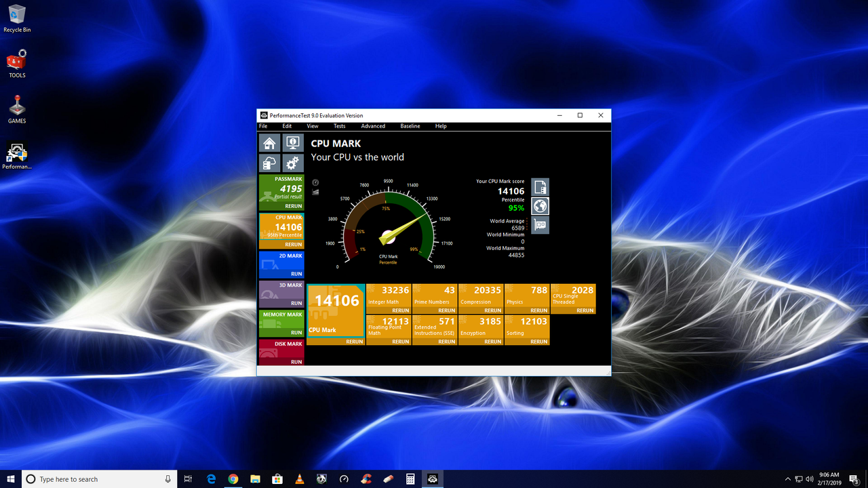Click RUN on the 3D Mark tile
Image resolution: width=868 pixels, height=488 pixels.
[x=296, y=303]
